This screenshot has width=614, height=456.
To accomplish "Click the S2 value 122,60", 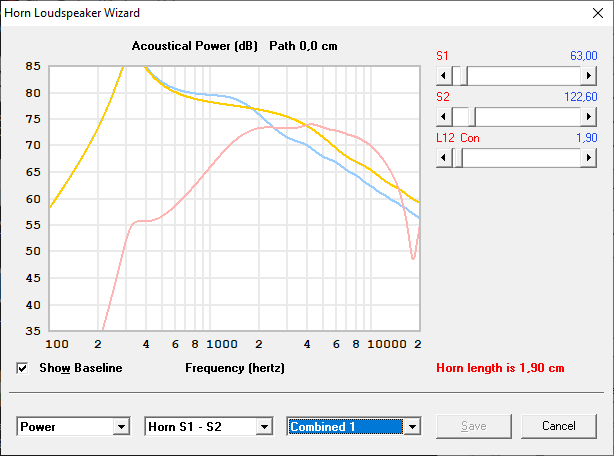I will click(x=581, y=97).
